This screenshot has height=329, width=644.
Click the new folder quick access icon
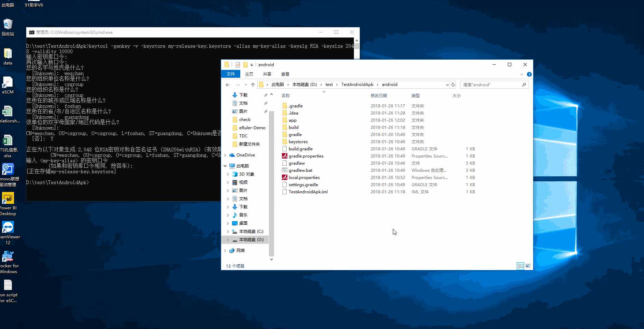[245, 65]
